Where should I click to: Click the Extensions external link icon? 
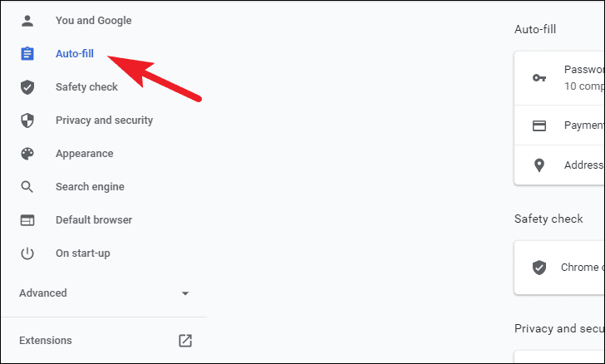pos(185,341)
